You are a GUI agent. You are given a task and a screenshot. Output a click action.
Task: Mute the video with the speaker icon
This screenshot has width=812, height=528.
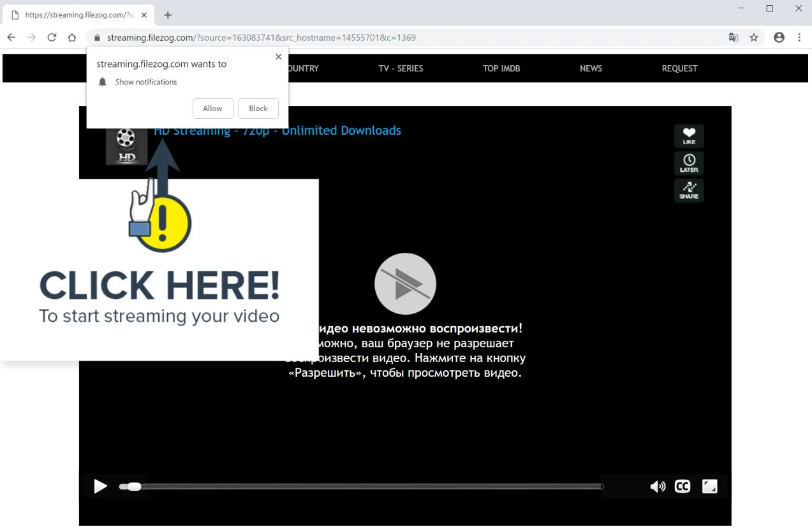click(658, 487)
